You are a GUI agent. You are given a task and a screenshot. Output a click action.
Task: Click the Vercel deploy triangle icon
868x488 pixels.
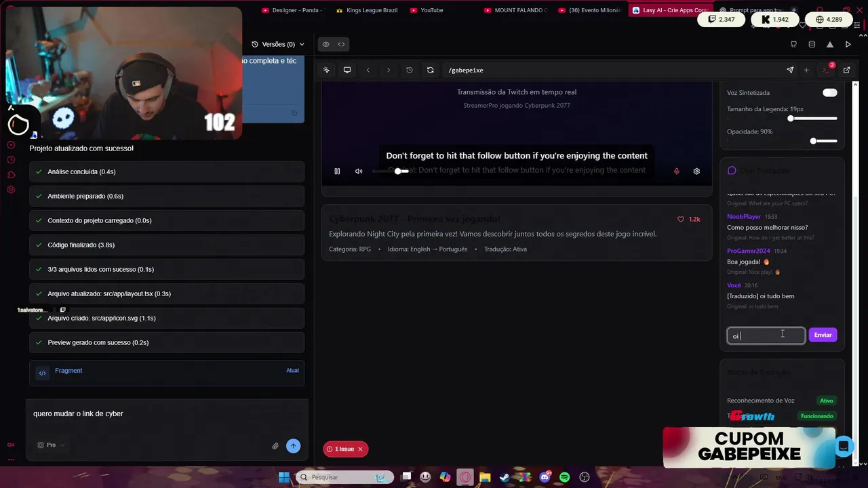(x=830, y=44)
